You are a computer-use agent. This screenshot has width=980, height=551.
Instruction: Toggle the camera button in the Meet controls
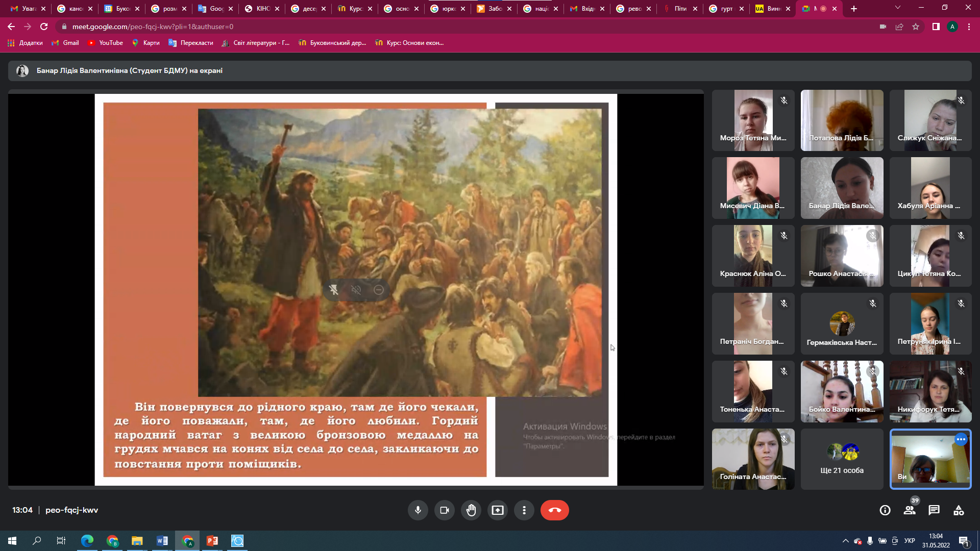click(445, 510)
